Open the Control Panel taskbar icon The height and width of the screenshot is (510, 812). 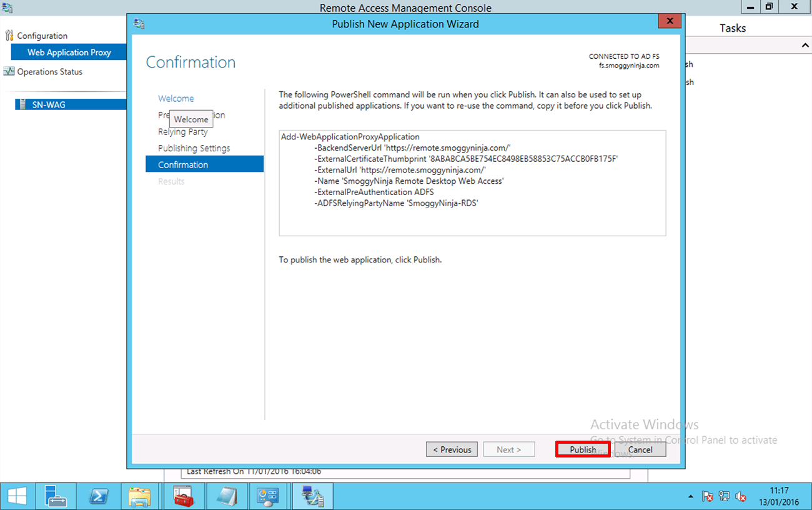point(269,496)
